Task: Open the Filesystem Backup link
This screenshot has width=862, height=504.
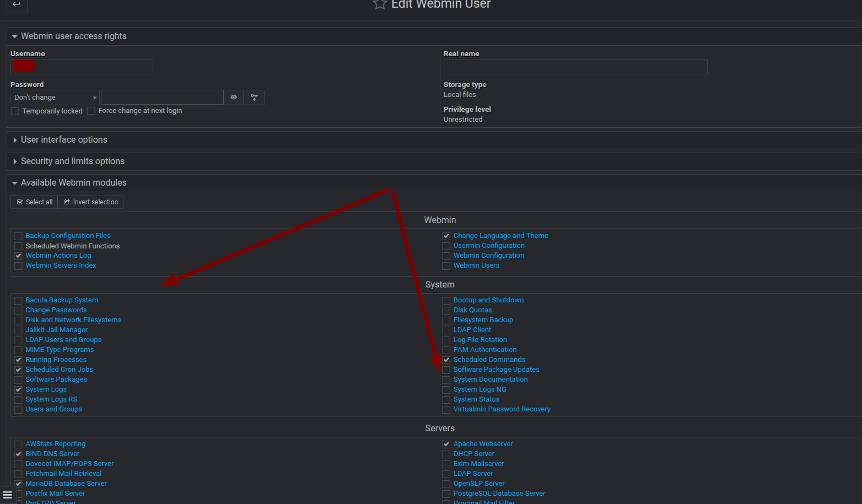Action: [x=483, y=320]
